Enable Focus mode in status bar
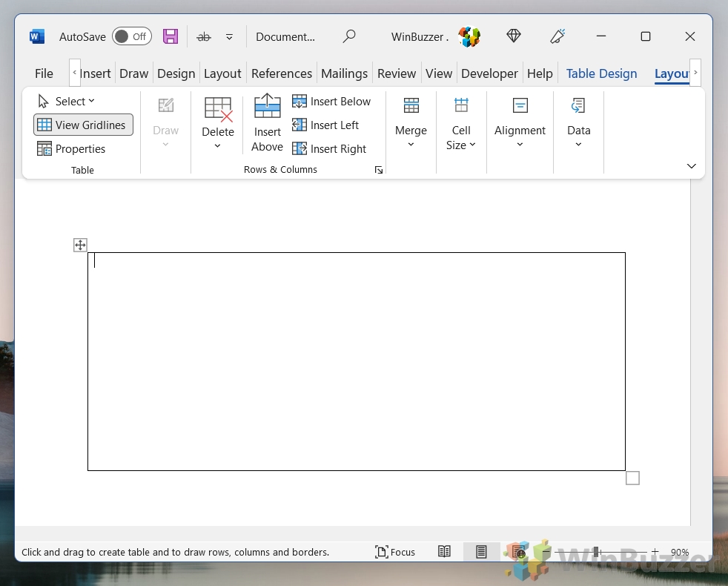The height and width of the screenshot is (586, 728). click(395, 552)
